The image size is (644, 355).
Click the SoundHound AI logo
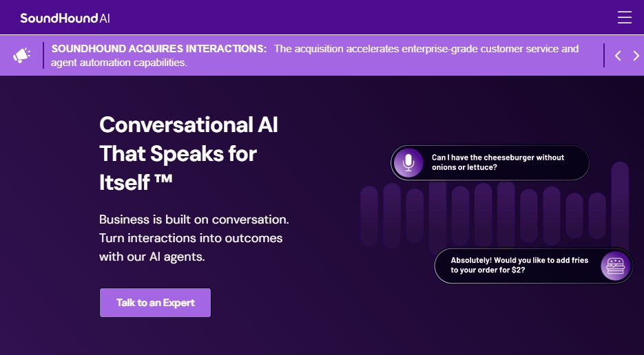[x=65, y=18]
